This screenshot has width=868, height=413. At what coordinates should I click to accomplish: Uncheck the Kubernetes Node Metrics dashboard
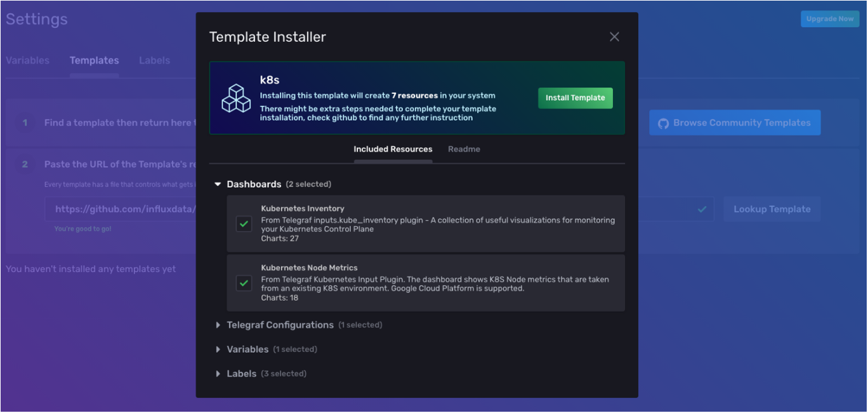244,284
